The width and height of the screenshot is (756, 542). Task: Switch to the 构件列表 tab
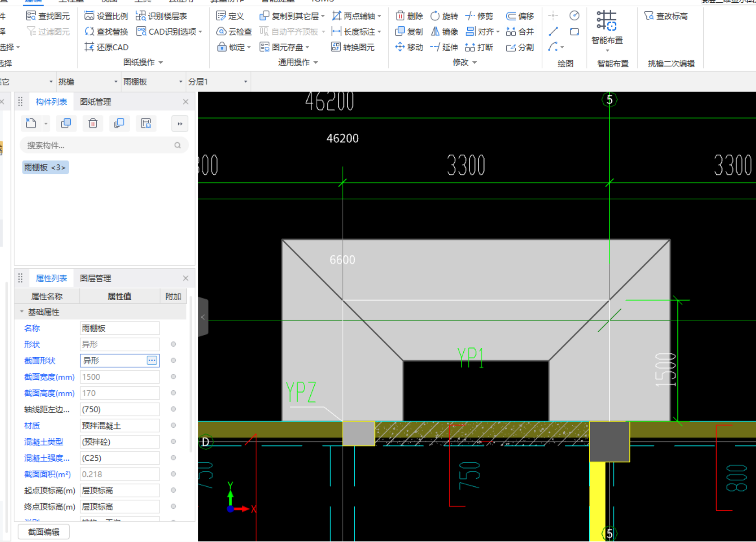click(x=51, y=102)
